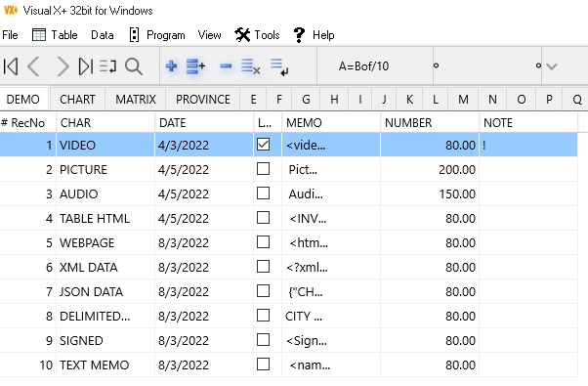Click the A=Bof/10 status field
This screenshot has width=588, height=386.
(x=375, y=66)
